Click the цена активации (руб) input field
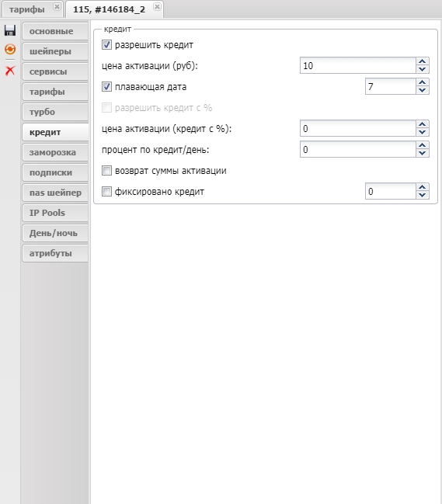Image resolution: width=442 pixels, height=504 pixels. [x=358, y=65]
